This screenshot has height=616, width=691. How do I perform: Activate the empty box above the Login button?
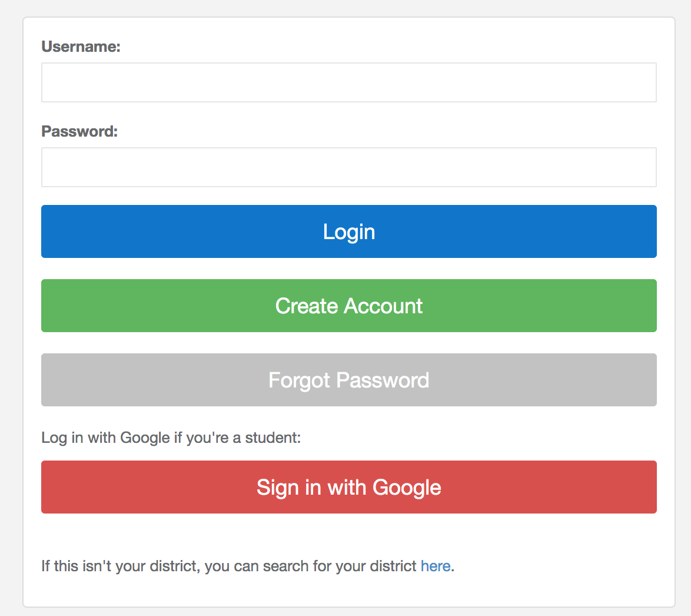tap(348, 167)
